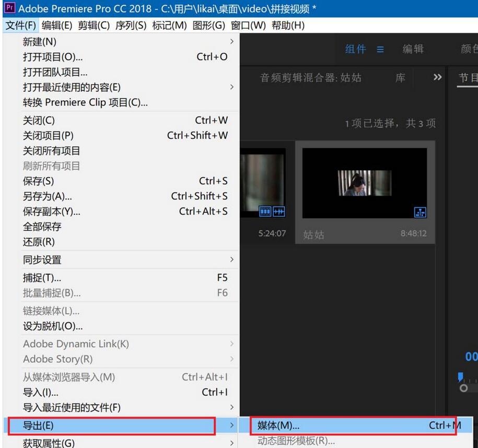The image size is (478, 448).
Task: Switch to the 编辑 workspace tab
Action: (x=413, y=49)
